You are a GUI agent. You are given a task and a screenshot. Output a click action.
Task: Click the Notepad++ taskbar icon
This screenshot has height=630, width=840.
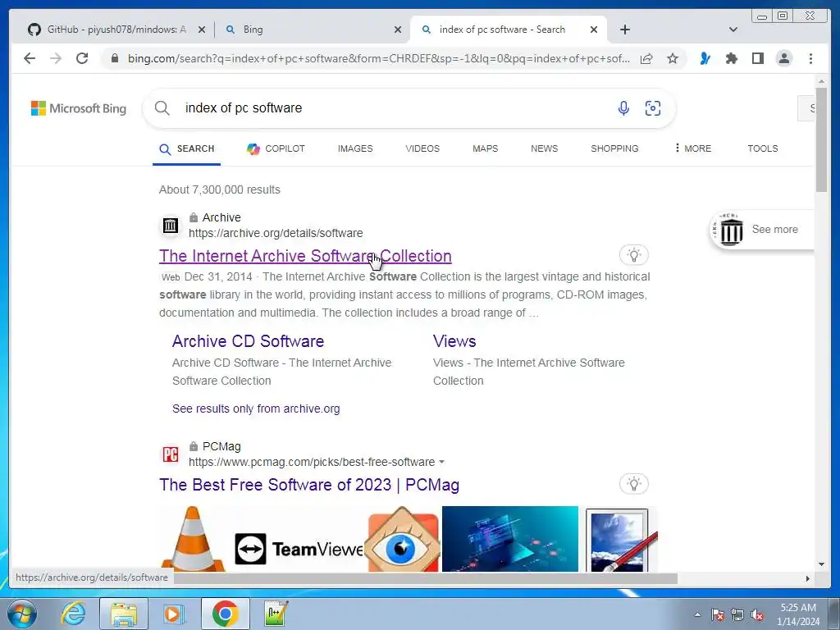coord(276,614)
